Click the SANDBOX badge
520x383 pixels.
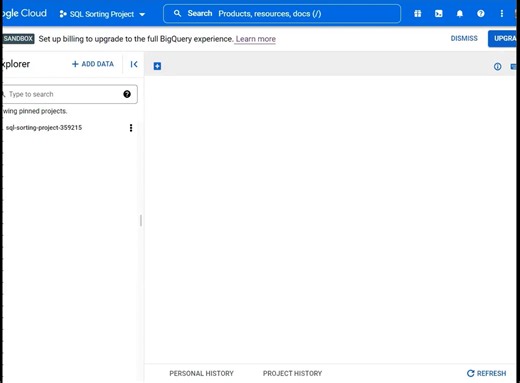coord(18,39)
